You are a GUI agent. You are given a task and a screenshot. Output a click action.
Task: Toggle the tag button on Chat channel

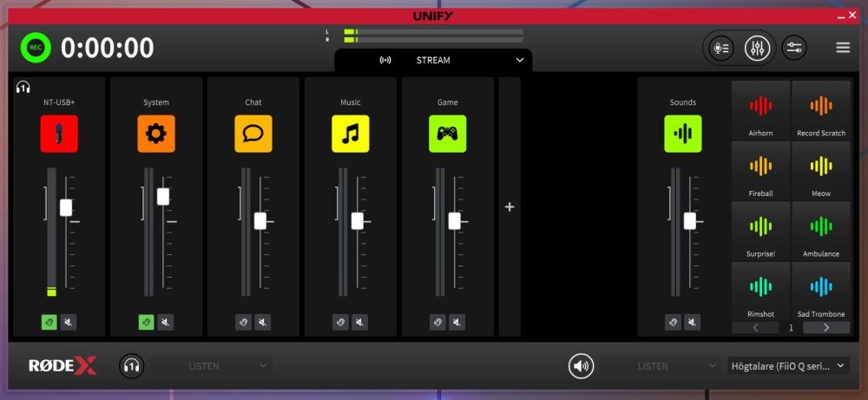(244, 322)
